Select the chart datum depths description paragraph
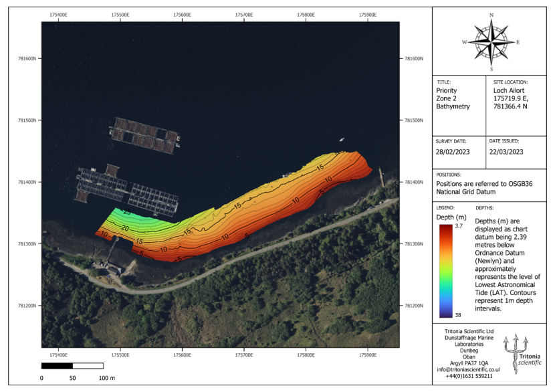Screen dimensions: 555x392 coord(508,264)
